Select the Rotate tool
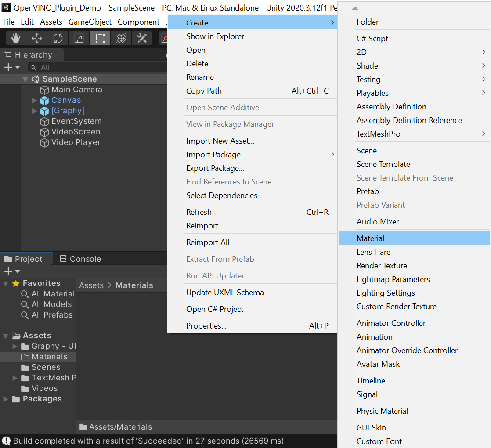 (x=58, y=38)
